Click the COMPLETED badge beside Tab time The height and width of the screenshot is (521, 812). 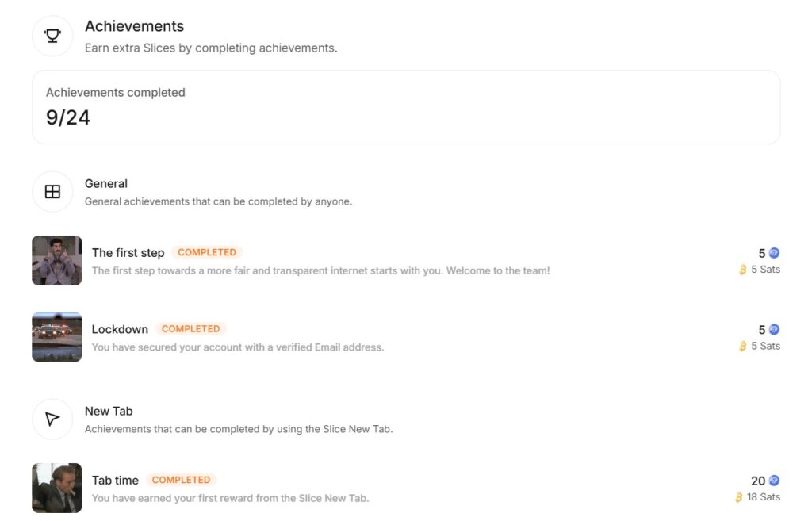[181, 480]
